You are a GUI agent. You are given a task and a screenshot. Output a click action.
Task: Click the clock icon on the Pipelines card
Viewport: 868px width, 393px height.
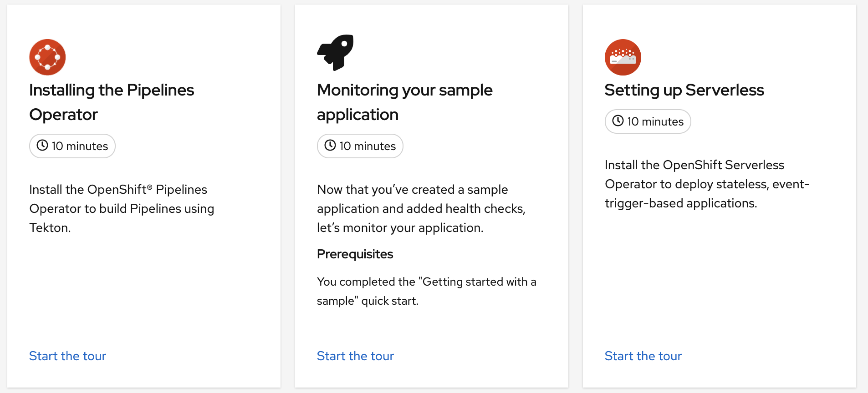[42, 146]
